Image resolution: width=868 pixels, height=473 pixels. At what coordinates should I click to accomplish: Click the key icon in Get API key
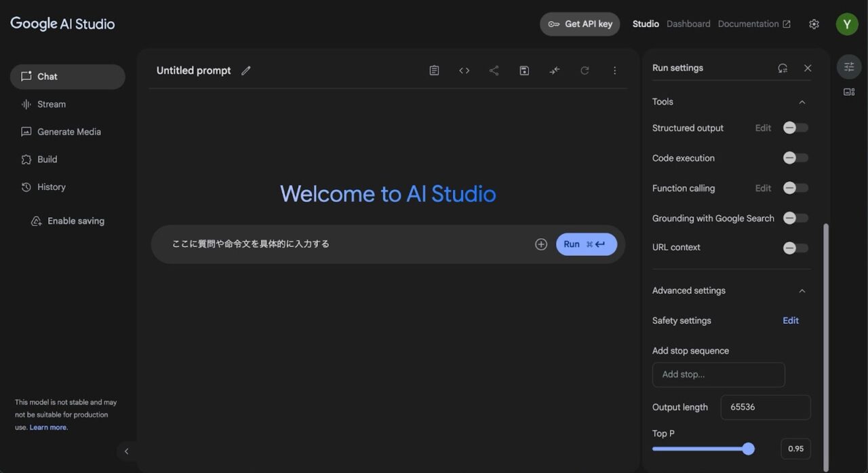click(x=554, y=24)
